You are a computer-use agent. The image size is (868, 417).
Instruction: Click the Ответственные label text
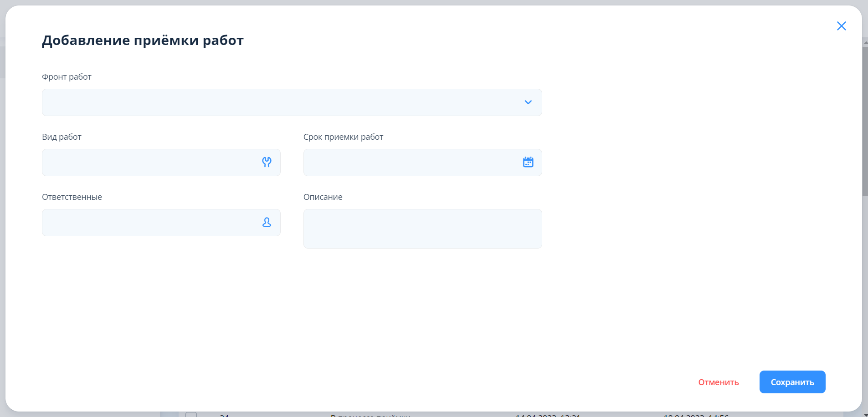point(72,197)
